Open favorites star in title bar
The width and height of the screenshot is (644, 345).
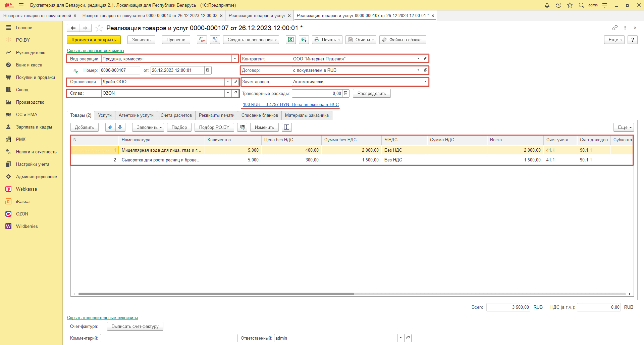pyautogui.click(x=570, y=5)
